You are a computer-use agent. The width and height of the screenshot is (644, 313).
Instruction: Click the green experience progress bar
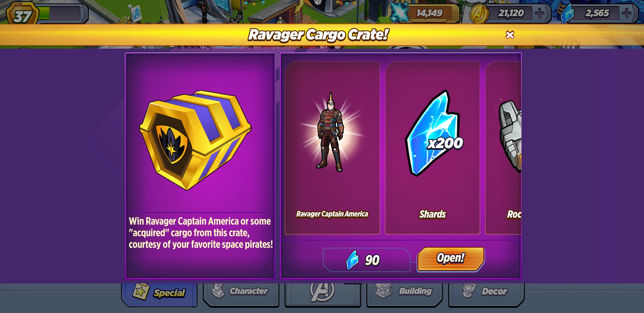(x=59, y=13)
